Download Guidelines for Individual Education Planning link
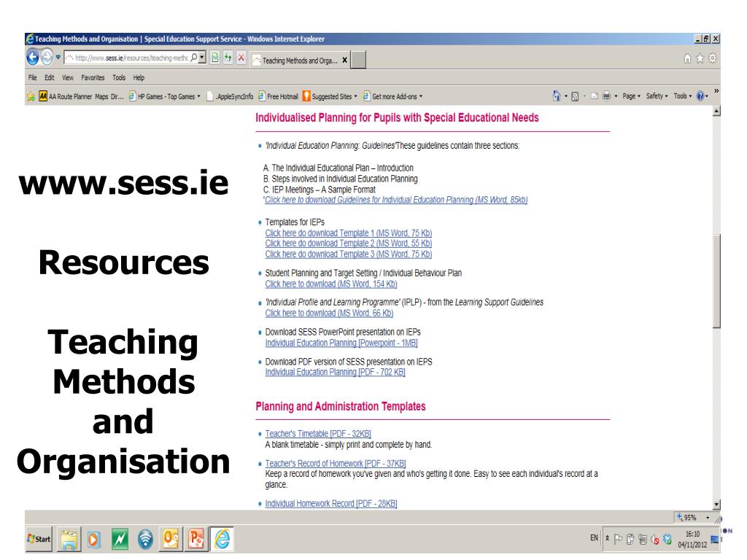The image size is (747, 560). (x=396, y=200)
